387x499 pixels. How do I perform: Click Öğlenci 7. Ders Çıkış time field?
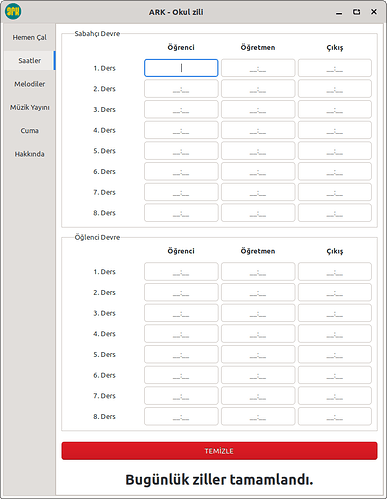click(335, 396)
